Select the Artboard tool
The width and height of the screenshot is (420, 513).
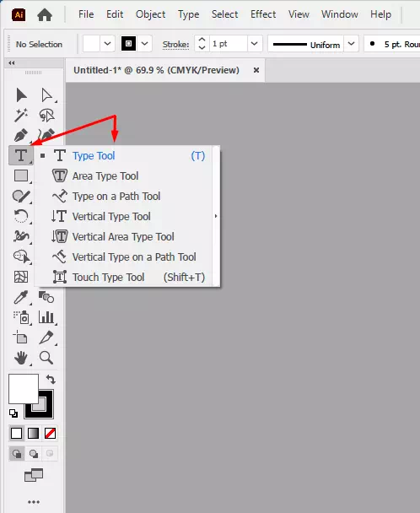pyautogui.click(x=20, y=337)
